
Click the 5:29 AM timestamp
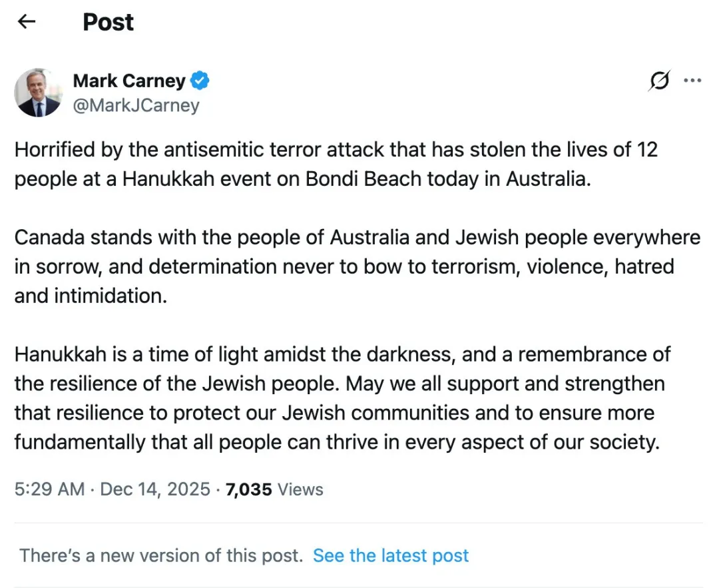point(49,489)
